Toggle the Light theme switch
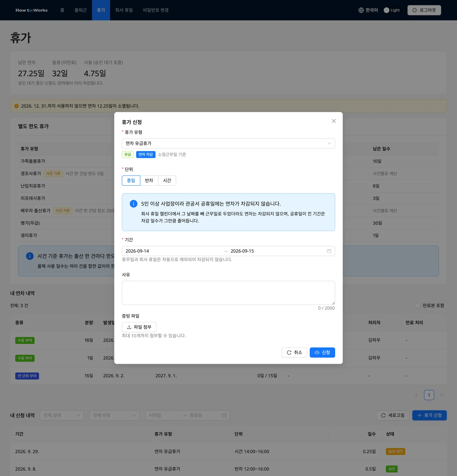Screen dimensions: 457x476 392,10
